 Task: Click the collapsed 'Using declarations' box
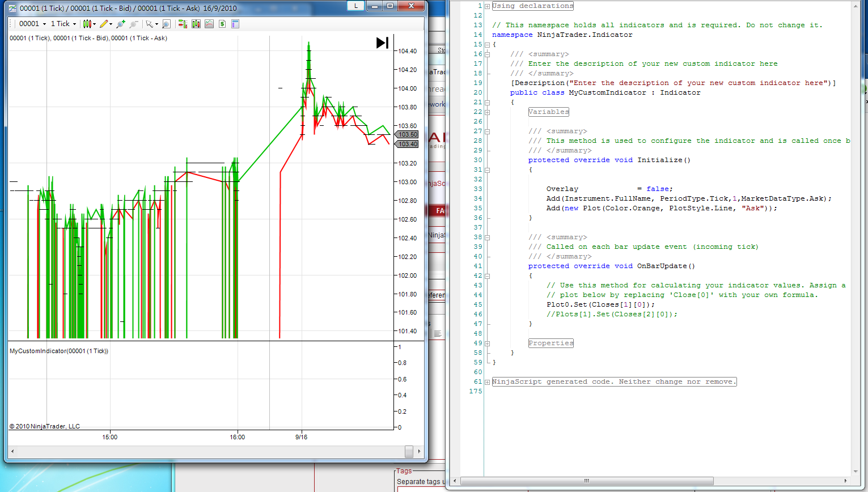533,6
